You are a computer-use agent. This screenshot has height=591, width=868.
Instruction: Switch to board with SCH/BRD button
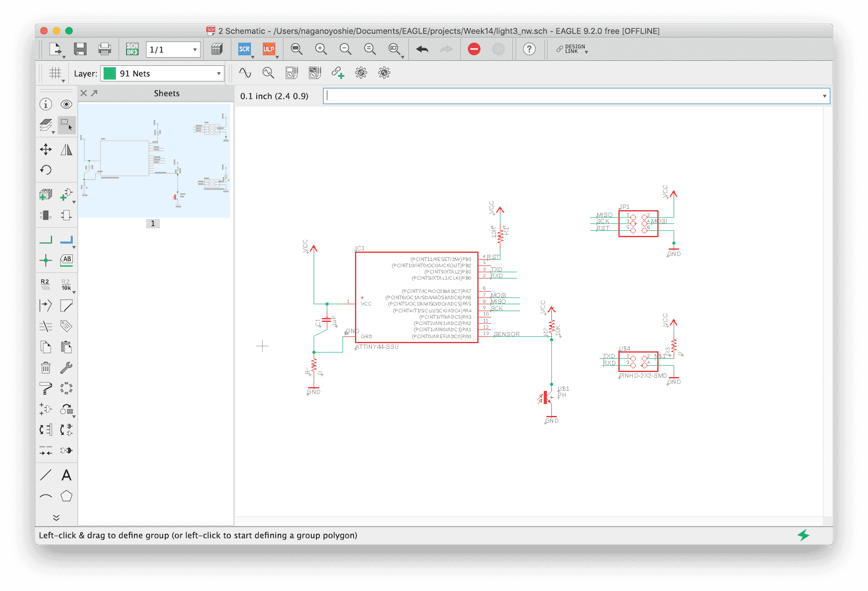coord(132,49)
